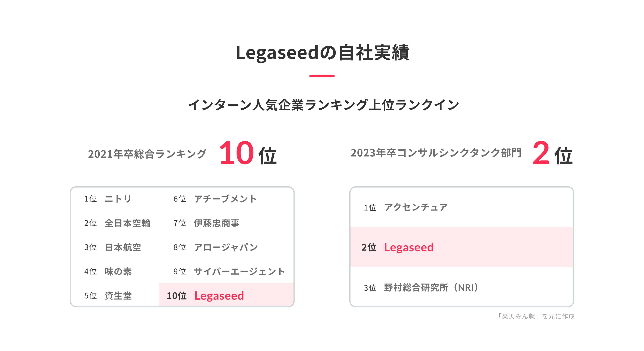Viewport: 644px width, 351px height.
Task: Select the 1位 ニトリ entry
Action: tap(108, 199)
